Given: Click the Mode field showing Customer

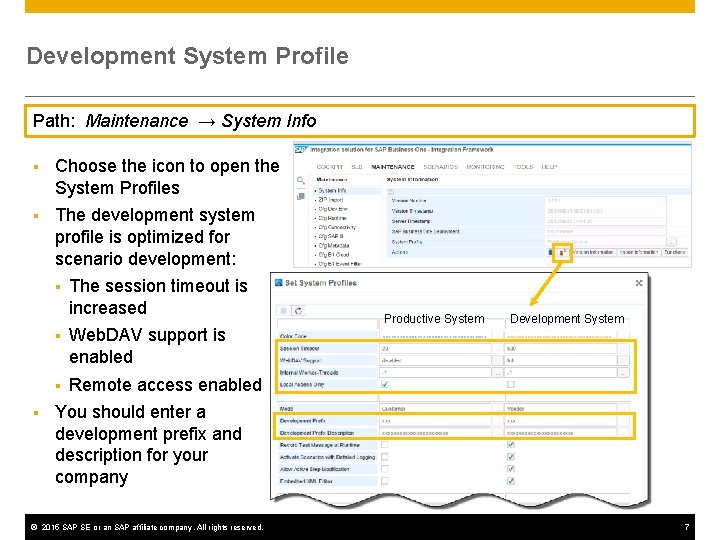Looking at the screenshot, I should pyautogui.click(x=435, y=408).
